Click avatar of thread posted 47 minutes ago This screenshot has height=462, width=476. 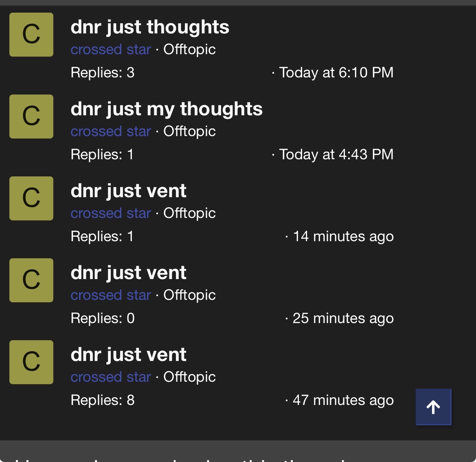point(31,362)
